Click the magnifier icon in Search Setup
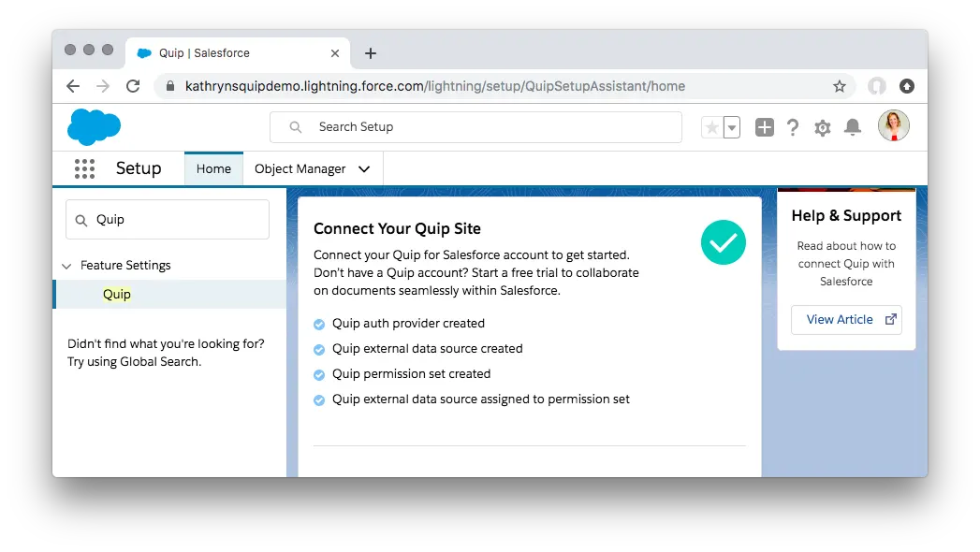Image resolution: width=980 pixels, height=552 pixels. (x=296, y=127)
